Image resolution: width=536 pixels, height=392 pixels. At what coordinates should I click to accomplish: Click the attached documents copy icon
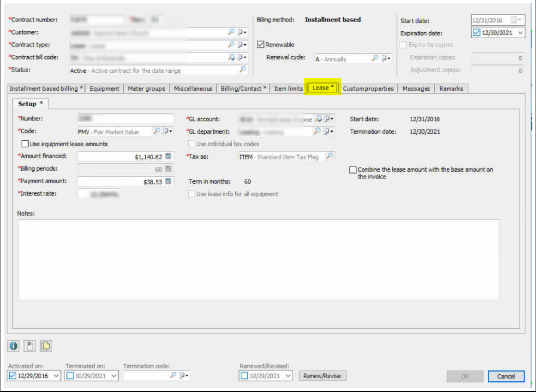[x=46, y=346]
